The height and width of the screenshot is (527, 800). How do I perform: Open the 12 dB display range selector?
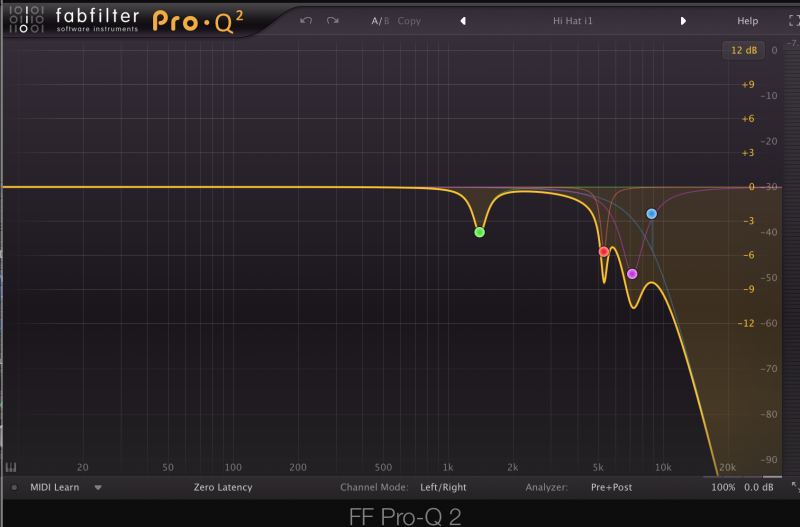coord(744,50)
